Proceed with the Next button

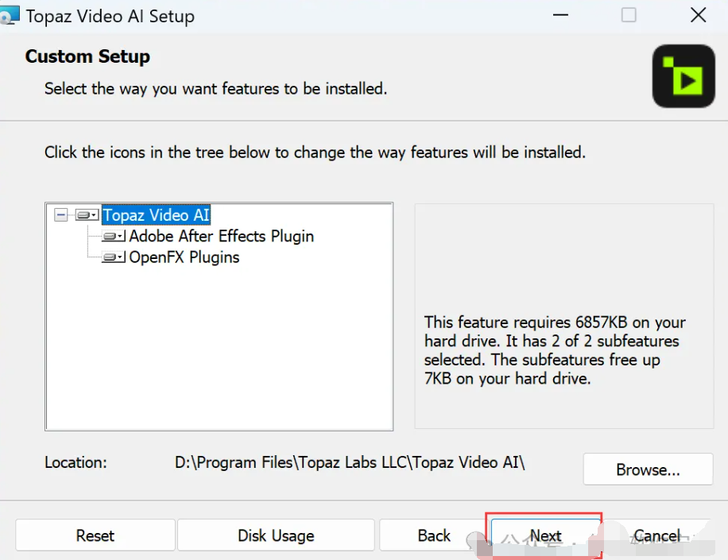[545, 535]
